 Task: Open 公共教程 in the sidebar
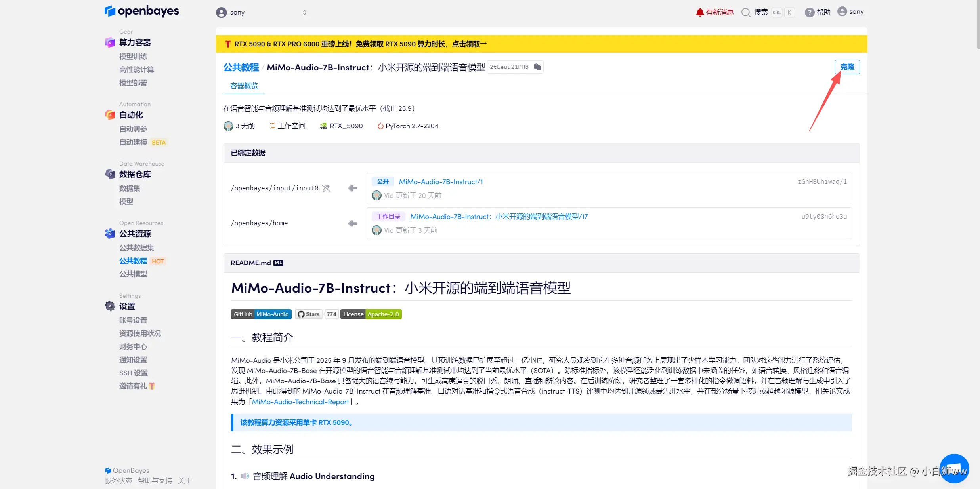(x=133, y=261)
